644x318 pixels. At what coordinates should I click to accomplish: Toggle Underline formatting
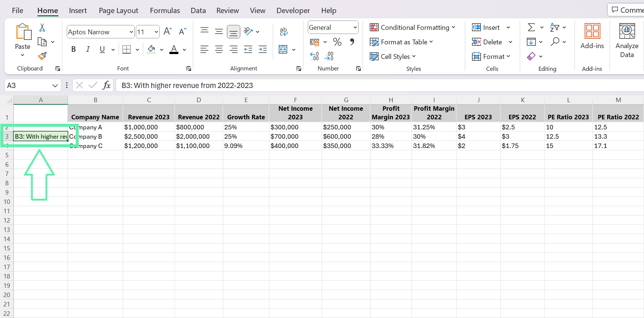[x=102, y=49]
